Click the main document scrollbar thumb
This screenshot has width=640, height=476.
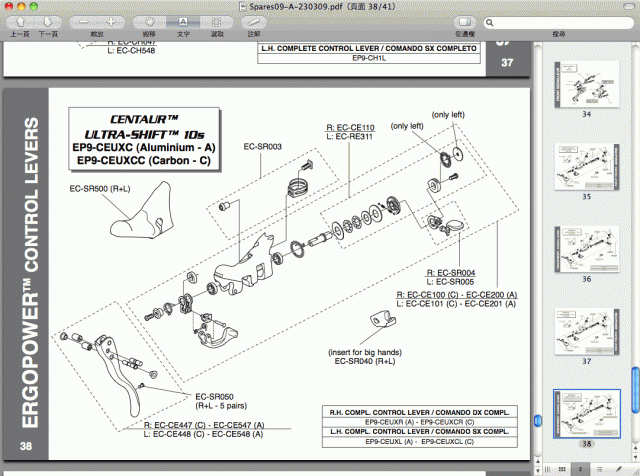(x=538, y=421)
